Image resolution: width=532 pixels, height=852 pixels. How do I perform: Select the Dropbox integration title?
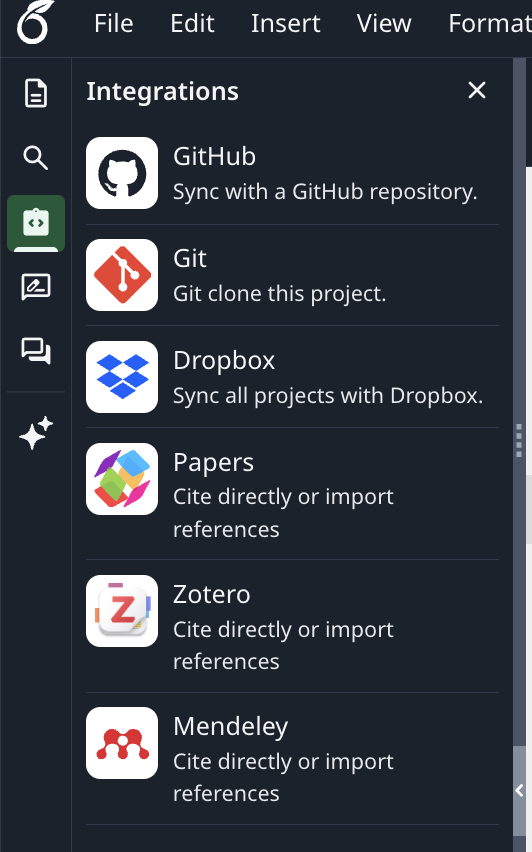224,360
